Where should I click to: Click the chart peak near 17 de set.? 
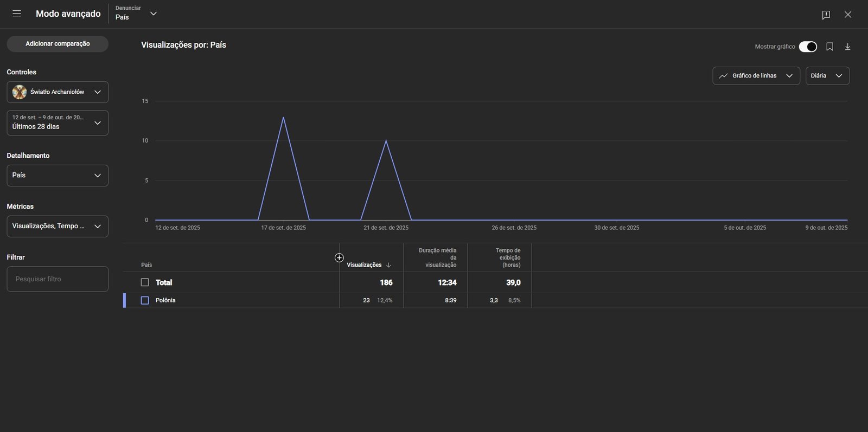click(x=283, y=118)
